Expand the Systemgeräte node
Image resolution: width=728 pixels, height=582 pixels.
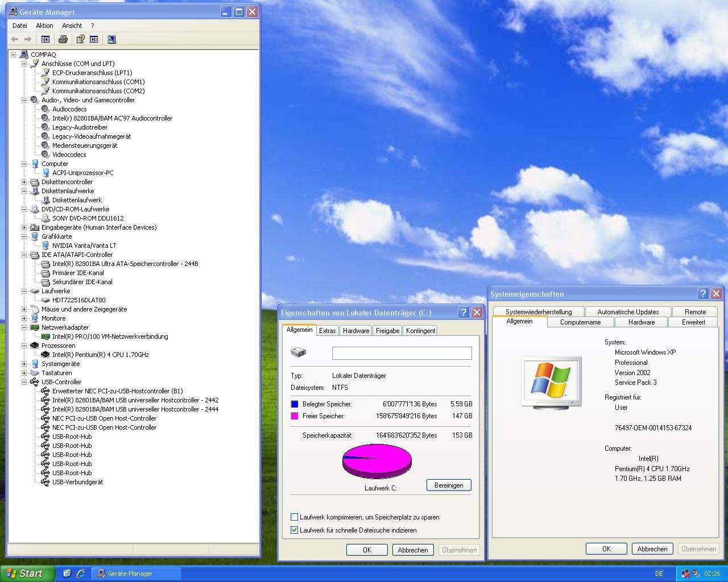(24, 364)
